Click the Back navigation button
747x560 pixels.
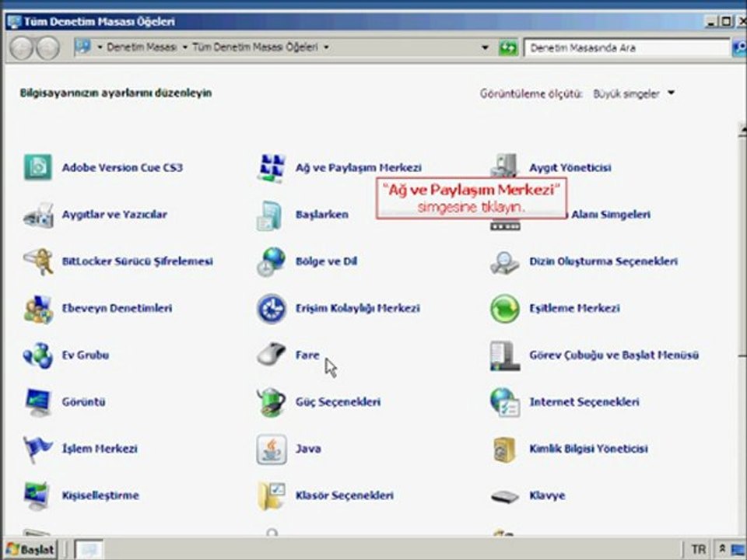22,47
